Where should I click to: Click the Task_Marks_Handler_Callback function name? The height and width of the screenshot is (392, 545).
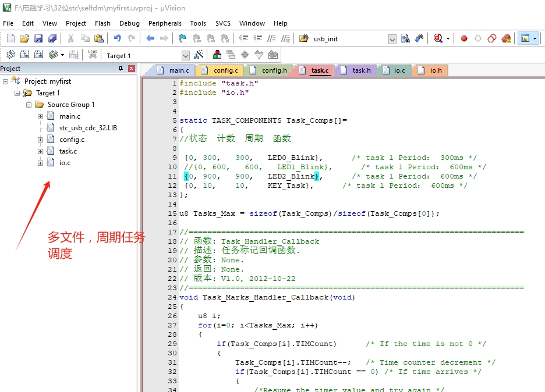pyautogui.click(x=265, y=297)
